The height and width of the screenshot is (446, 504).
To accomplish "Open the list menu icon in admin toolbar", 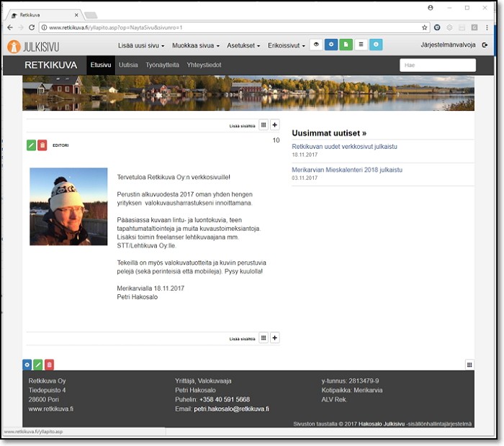I will [x=361, y=45].
